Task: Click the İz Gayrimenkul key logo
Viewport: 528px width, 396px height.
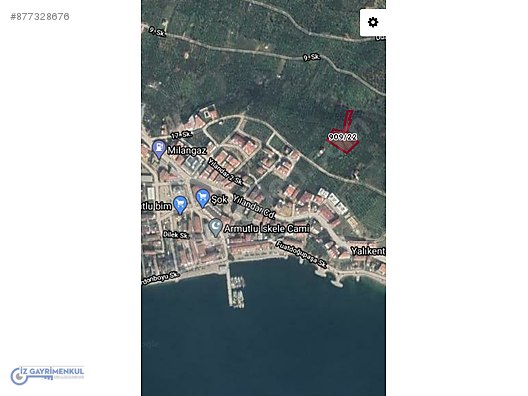Action: 47,374
